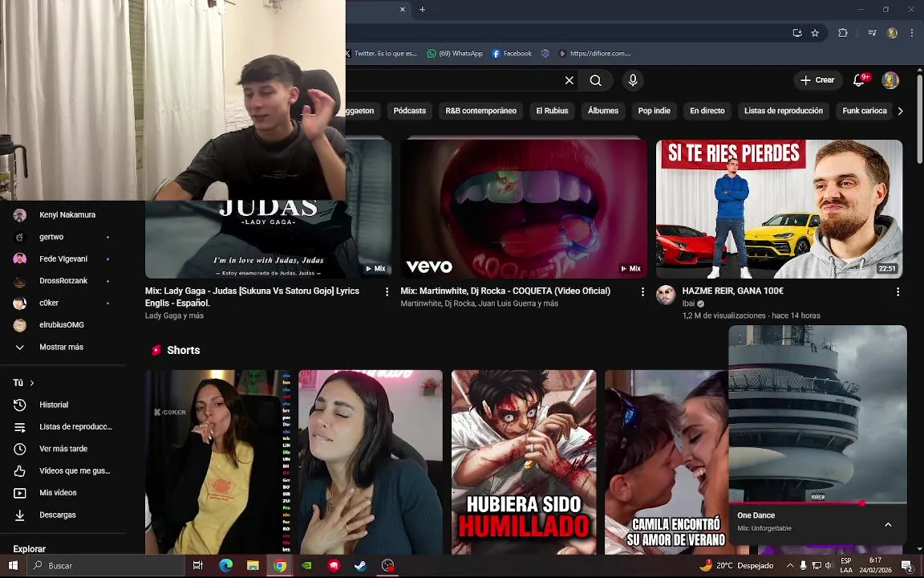Click the Crear button
Screen dimensions: 924x578
[x=818, y=80]
